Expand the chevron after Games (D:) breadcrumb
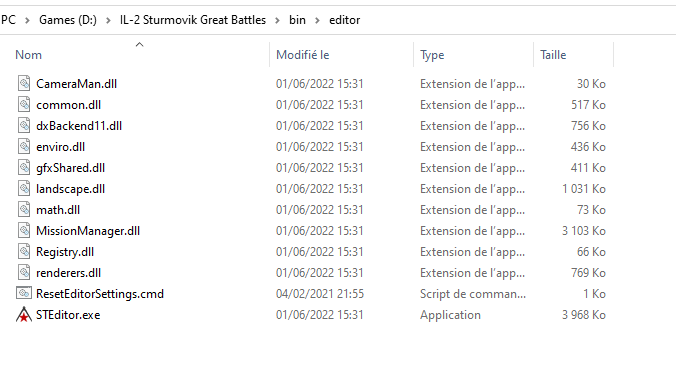The width and height of the screenshot is (676, 379). pos(108,20)
